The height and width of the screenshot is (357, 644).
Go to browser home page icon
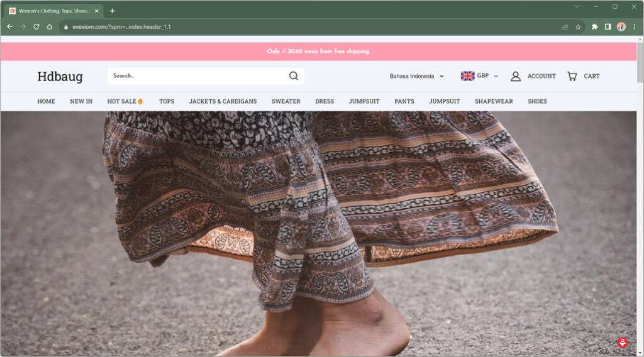50,26
